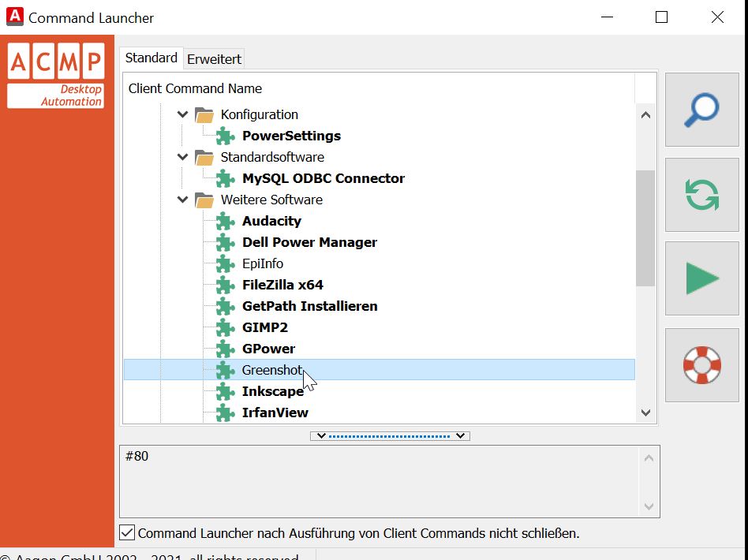
Task: Select the Standardsoftware folder label
Action: (x=272, y=158)
